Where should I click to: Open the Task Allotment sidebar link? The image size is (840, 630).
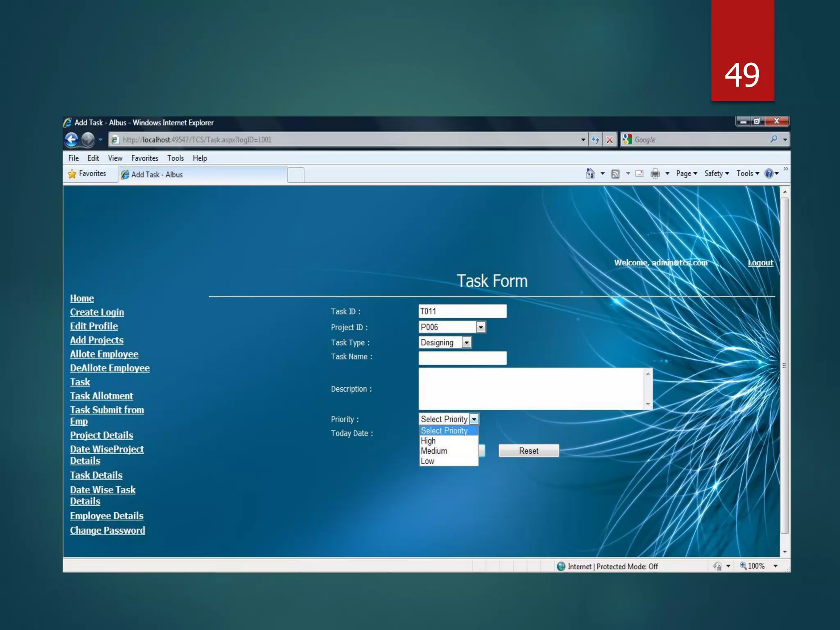(101, 396)
